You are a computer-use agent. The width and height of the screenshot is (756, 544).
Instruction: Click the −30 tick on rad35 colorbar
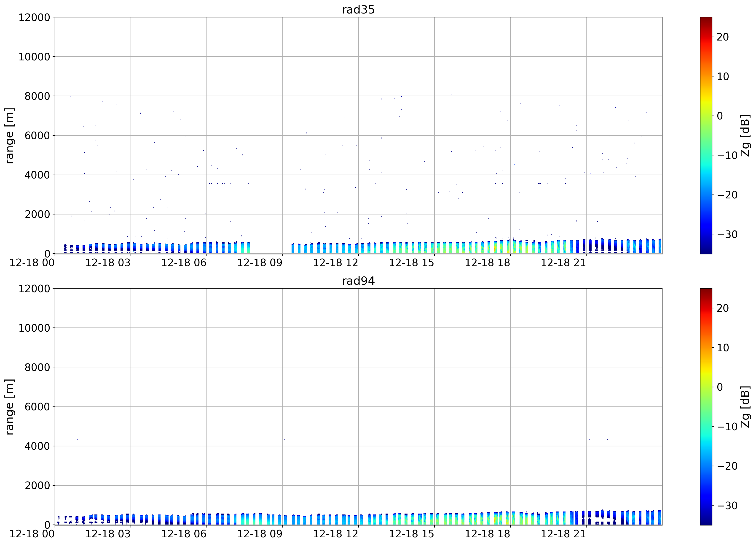pyautogui.click(x=727, y=235)
